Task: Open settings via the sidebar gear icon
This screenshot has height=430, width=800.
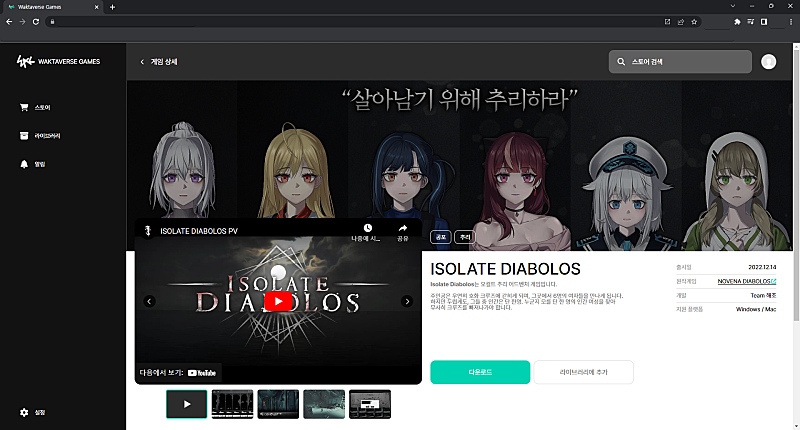Action: pyautogui.click(x=24, y=412)
